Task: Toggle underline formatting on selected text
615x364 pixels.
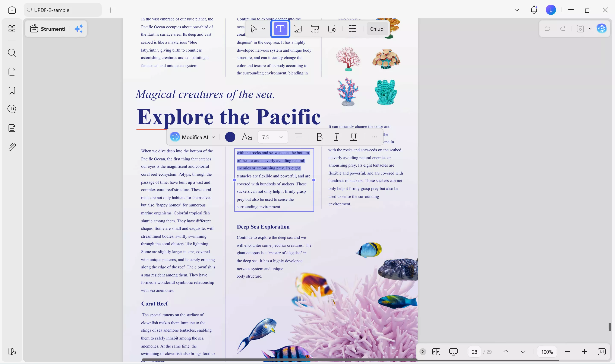Action: coord(353,137)
